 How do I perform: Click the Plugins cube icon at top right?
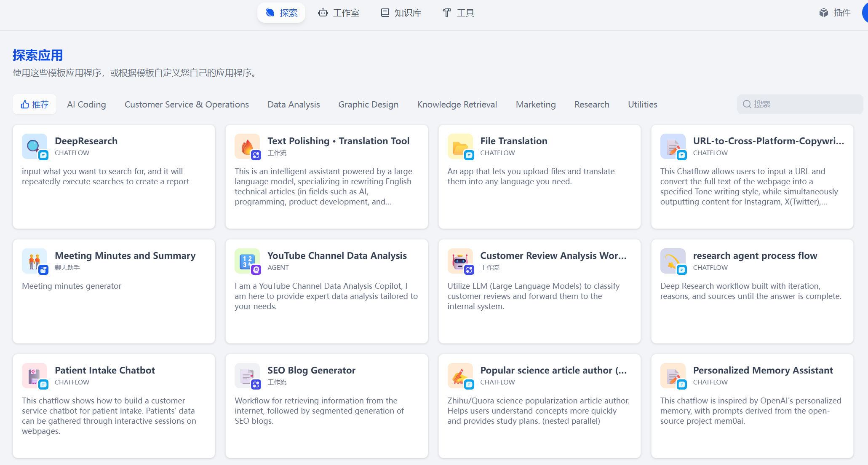[x=823, y=13]
